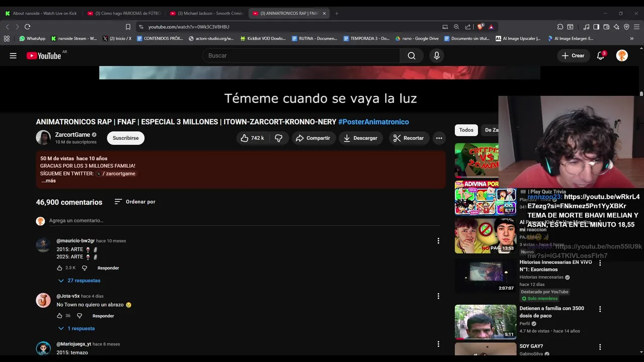
Task: Open KickBot VOD Downloader bookmark
Action: point(263,38)
